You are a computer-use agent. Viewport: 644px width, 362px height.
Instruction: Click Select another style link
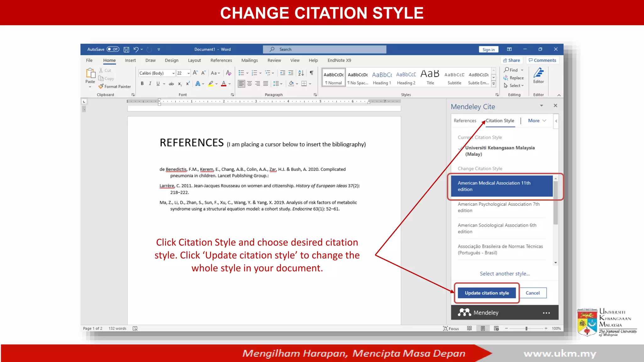pyautogui.click(x=505, y=274)
